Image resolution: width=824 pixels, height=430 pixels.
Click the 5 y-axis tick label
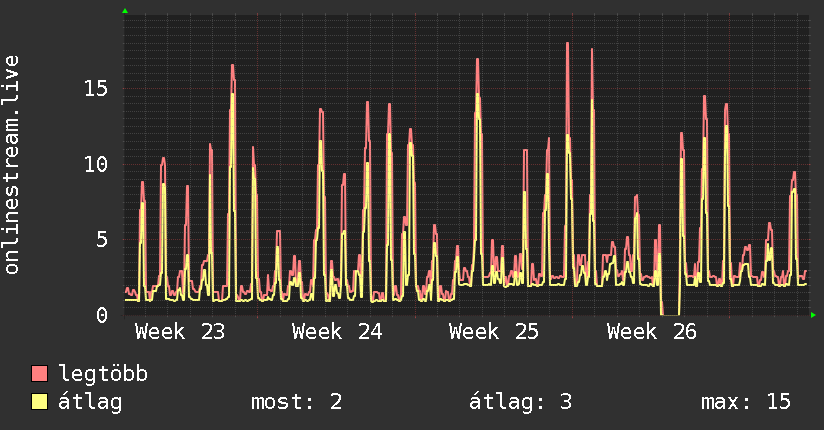click(102, 240)
